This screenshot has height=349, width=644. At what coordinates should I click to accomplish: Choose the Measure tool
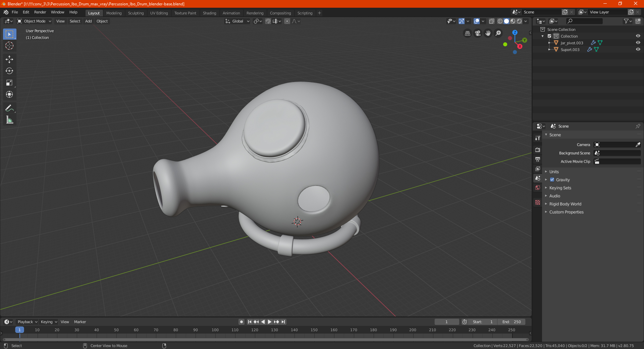pyautogui.click(x=9, y=120)
